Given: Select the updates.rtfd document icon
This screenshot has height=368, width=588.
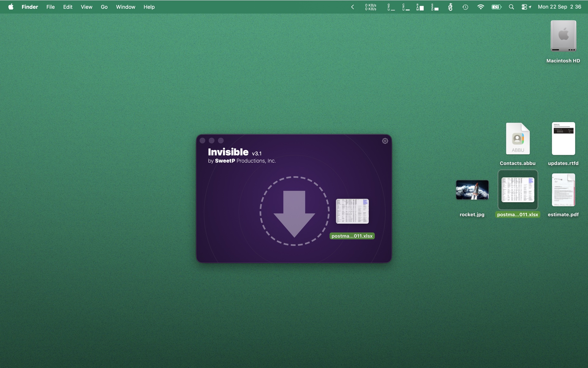Looking at the screenshot, I should (563, 139).
